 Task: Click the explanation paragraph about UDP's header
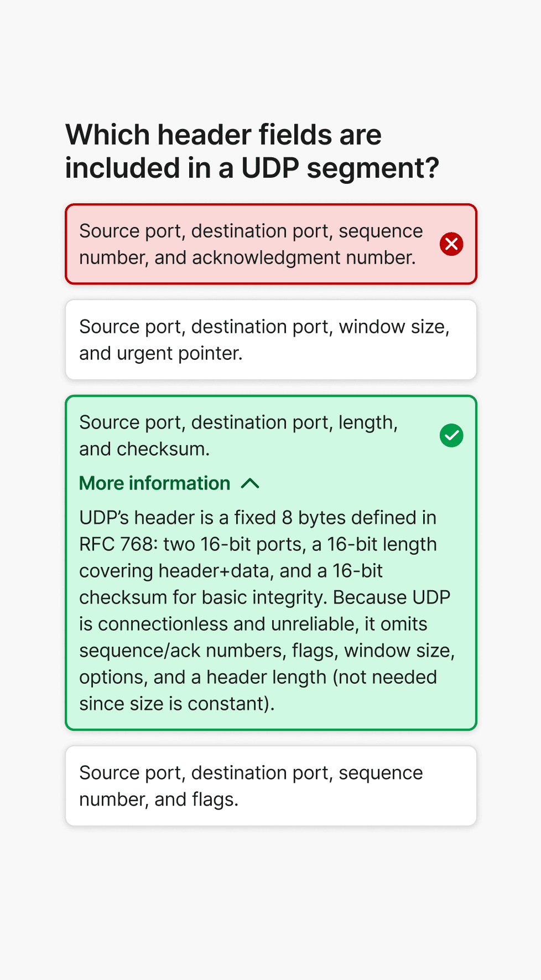click(x=267, y=611)
